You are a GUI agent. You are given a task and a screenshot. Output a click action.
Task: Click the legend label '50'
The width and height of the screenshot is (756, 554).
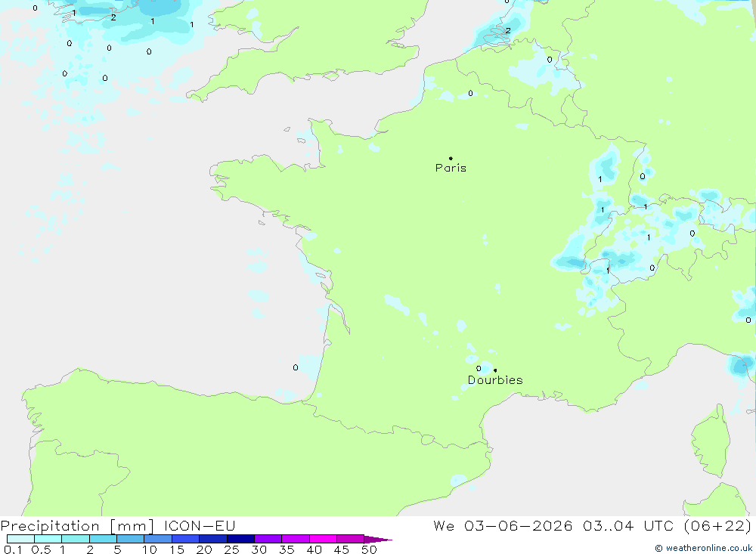tap(369, 549)
